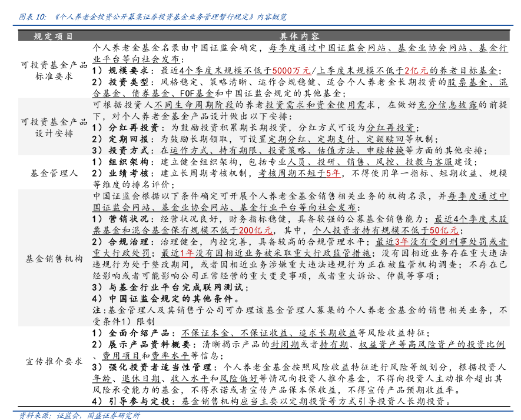Select the 规定项目 column header
The image size is (521, 420).
click(53, 36)
